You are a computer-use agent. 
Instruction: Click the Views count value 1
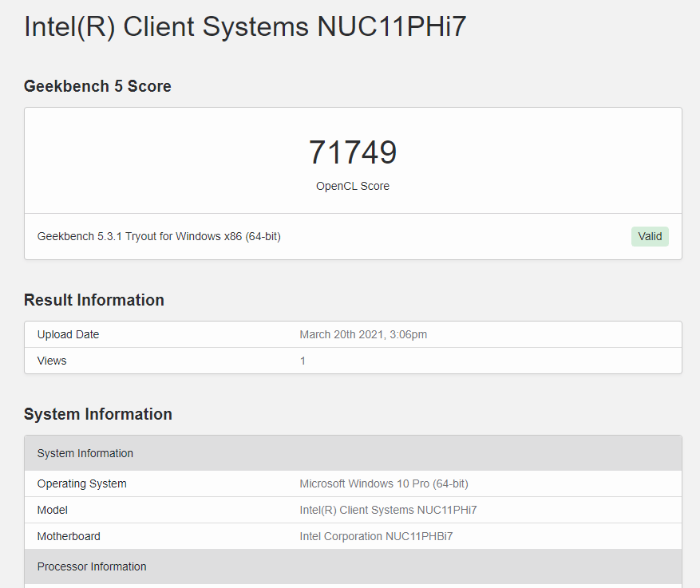(303, 361)
